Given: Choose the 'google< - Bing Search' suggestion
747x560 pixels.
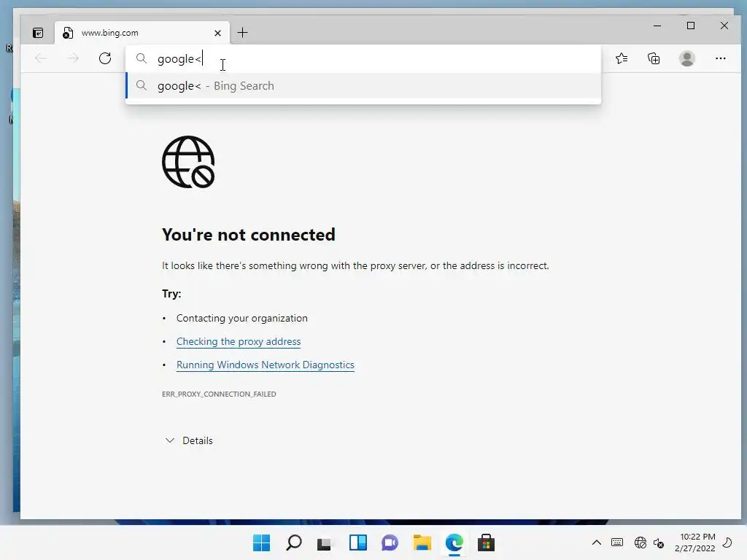Looking at the screenshot, I should coord(363,86).
